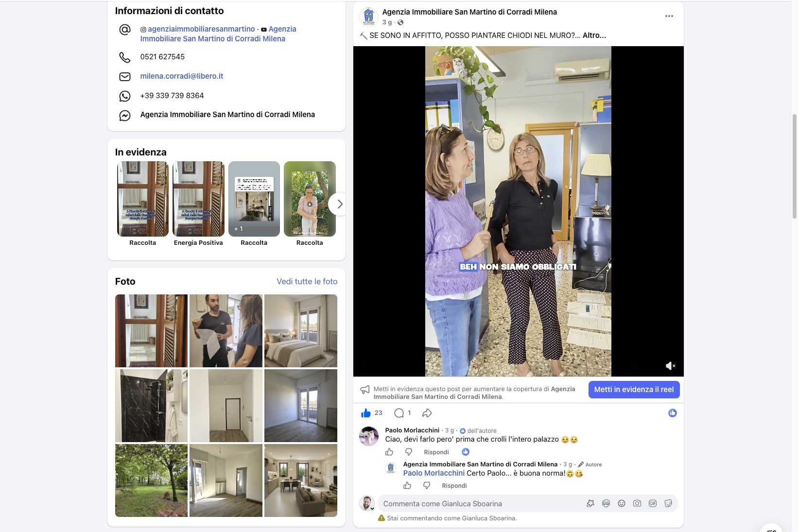Open the three-dot post options menu
The image size is (798, 532).
tap(669, 16)
